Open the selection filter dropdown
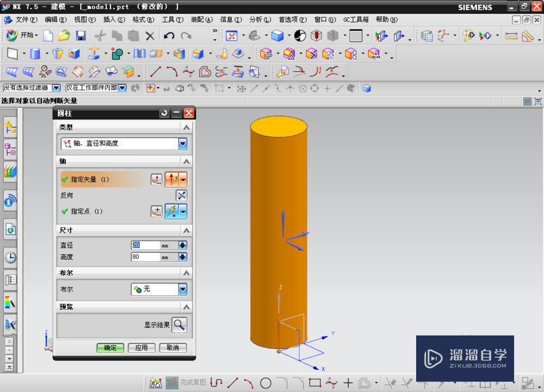 coord(56,88)
